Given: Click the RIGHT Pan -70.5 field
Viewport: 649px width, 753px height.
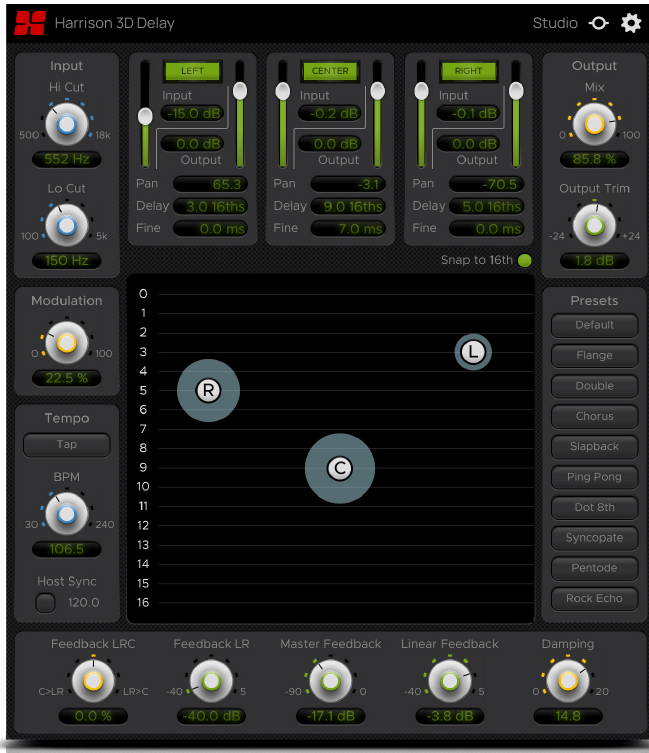Looking at the screenshot, I should pos(486,184).
